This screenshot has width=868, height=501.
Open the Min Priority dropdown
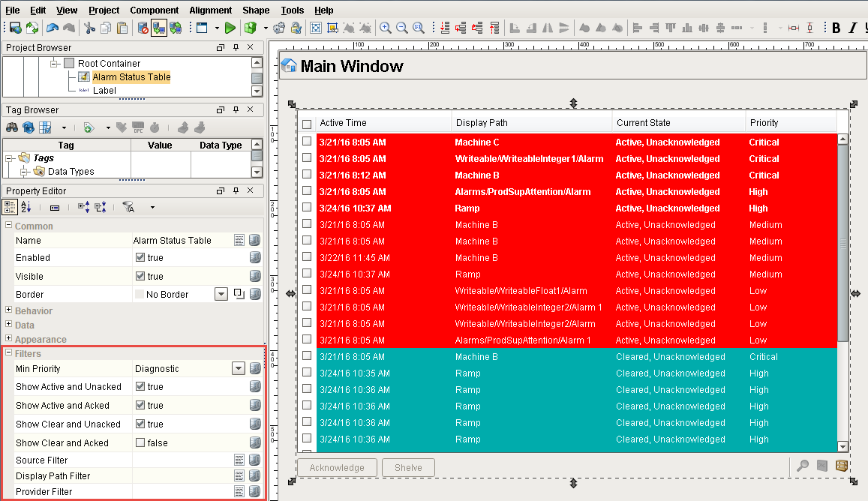(x=238, y=368)
